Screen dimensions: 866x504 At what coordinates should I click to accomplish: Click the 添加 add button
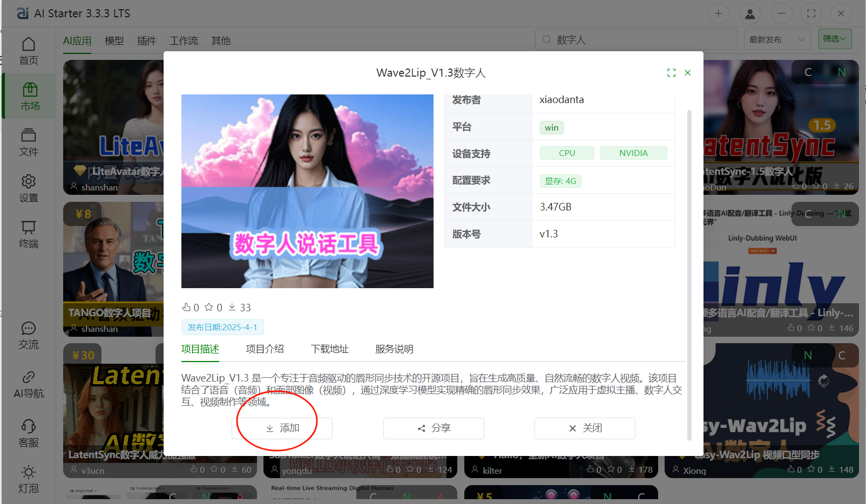pos(282,428)
